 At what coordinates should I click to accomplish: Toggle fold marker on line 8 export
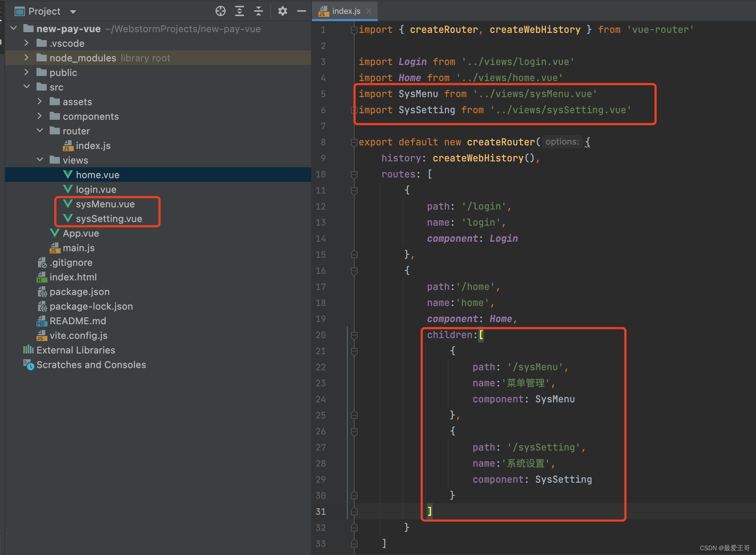pos(354,142)
